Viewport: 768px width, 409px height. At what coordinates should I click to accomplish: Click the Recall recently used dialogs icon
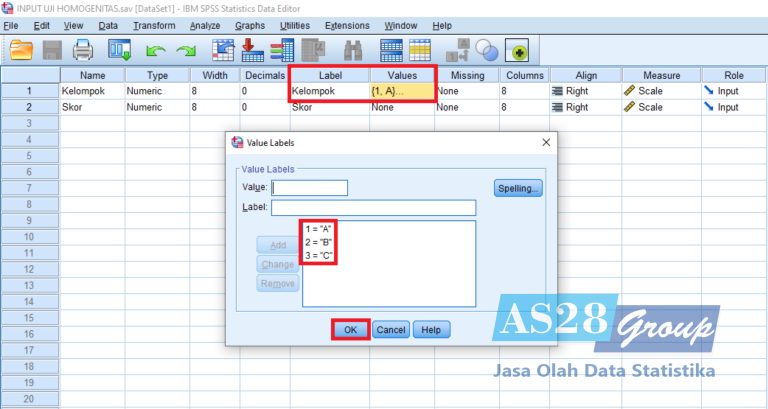120,49
